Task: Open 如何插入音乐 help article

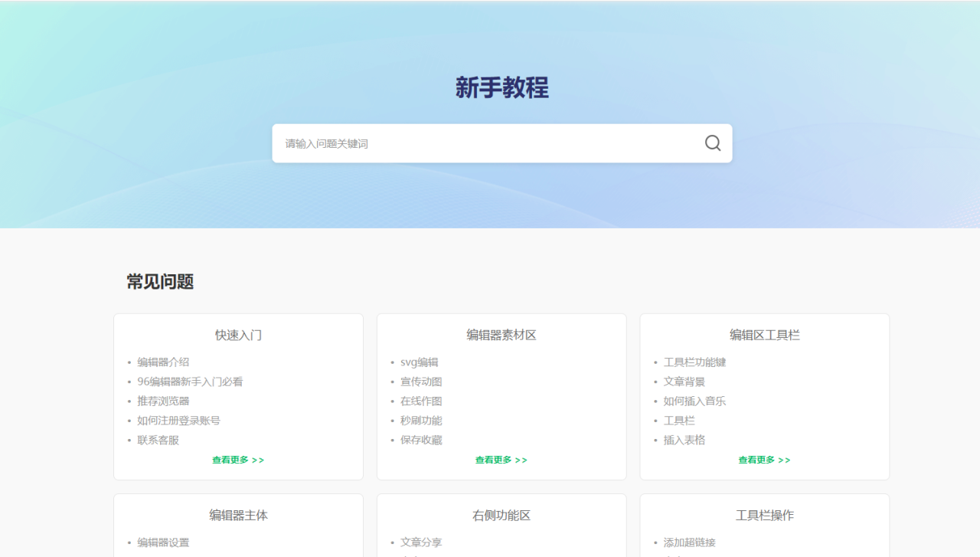Action: click(x=694, y=401)
